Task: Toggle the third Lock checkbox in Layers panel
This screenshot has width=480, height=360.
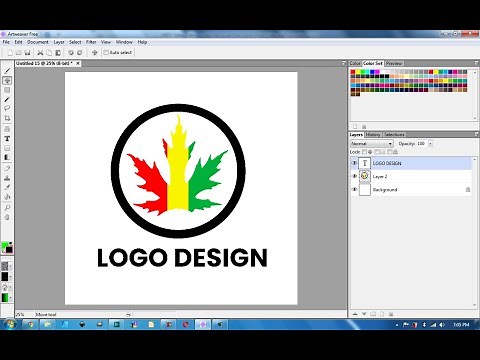Action: (x=389, y=152)
